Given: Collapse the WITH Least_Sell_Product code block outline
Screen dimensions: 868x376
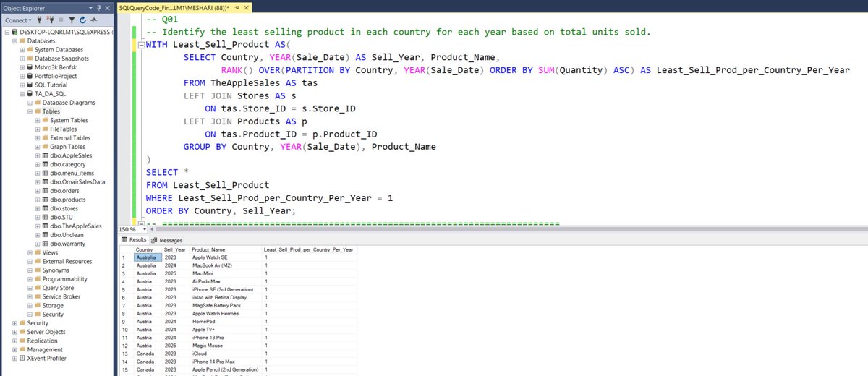Looking at the screenshot, I should pos(141,45).
